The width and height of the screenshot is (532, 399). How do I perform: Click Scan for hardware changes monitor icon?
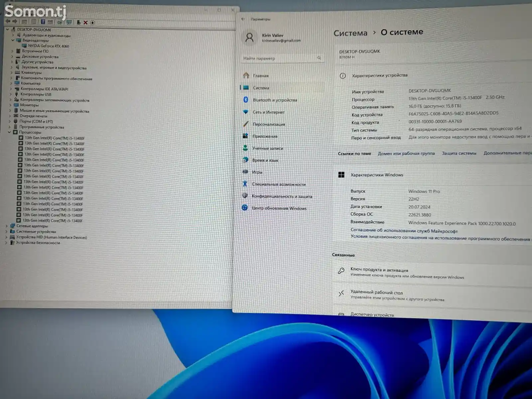[69, 22]
